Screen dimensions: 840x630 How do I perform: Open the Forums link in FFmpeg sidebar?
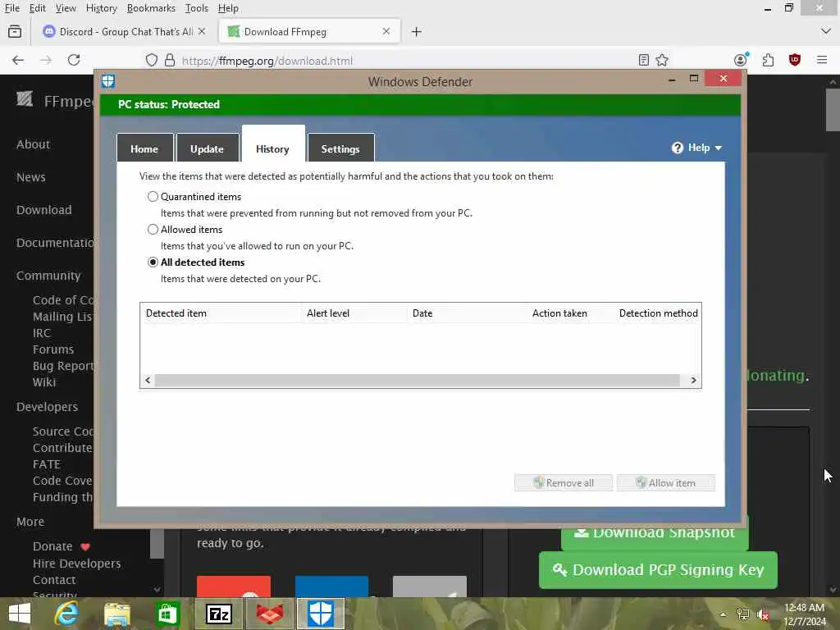tap(53, 349)
